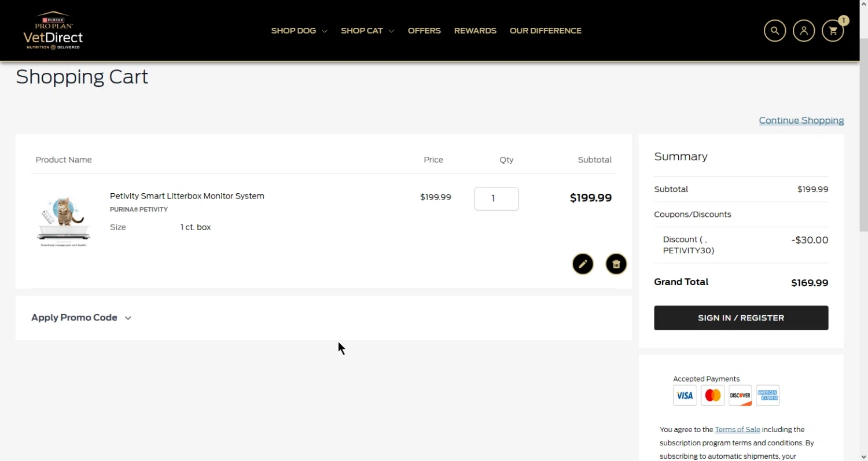Open the shopping cart icon

[x=833, y=31]
